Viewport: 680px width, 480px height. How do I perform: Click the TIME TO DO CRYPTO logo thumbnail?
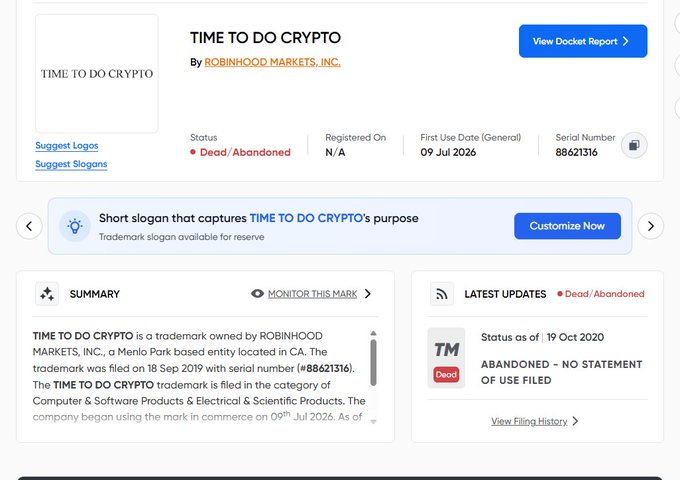97,74
